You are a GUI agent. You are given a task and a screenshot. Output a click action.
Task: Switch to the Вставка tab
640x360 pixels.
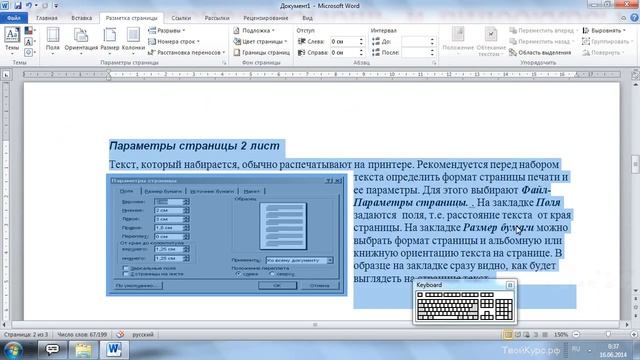pyautogui.click(x=82, y=18)
